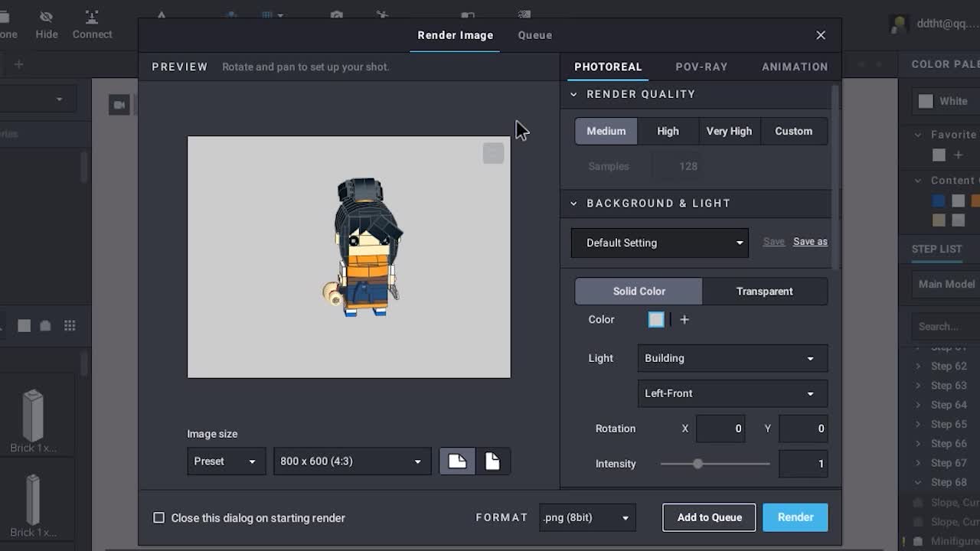Expand Step 62 in the step list
Screen dimensions: 980x551
point(918,367)
